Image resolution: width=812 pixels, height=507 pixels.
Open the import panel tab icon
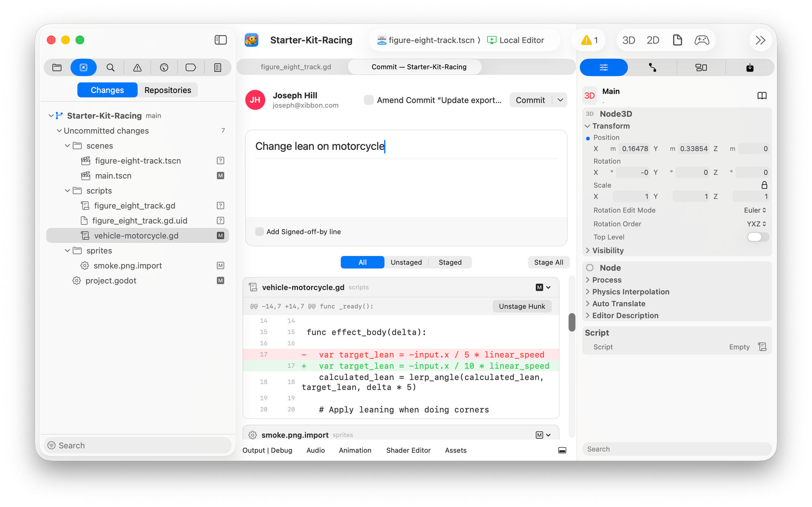pyautogui.click(x=750, y=67)
